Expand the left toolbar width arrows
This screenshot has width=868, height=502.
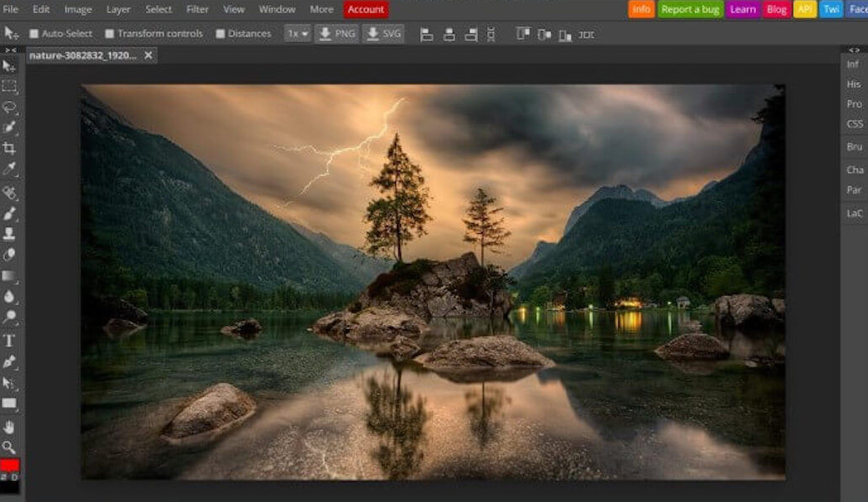tap(10, 50)
